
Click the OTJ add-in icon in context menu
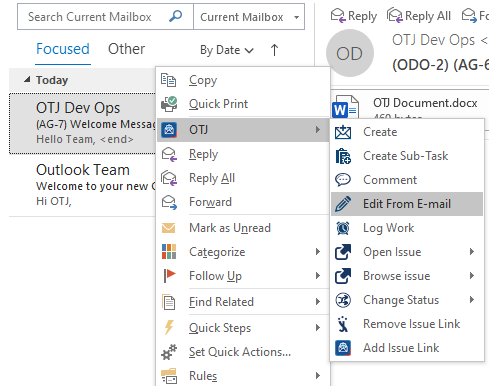(x=169, y=130)
